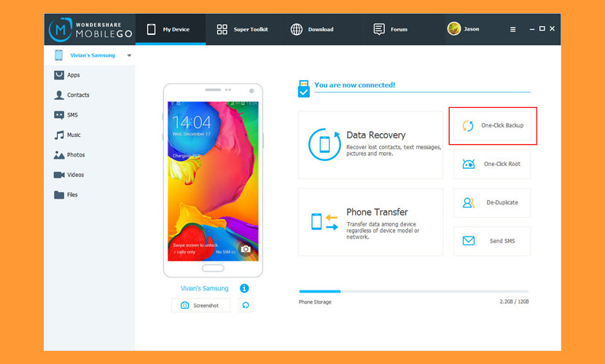Click the Download globe icon
Image resolution: width=605 pixels, height=364 pixels.
click(x=297, y=29)
